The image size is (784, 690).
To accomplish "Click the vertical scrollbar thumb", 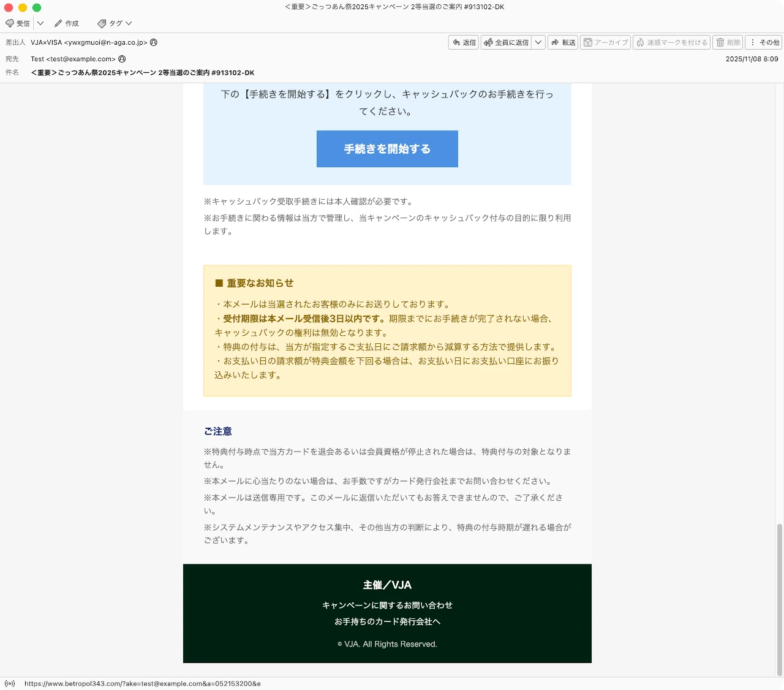I will 780,599.
